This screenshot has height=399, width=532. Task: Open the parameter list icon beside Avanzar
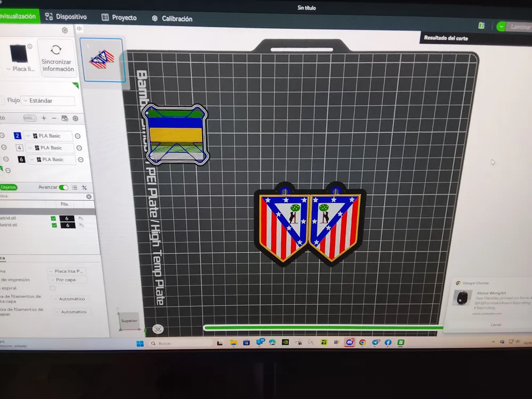tap(74, 187)
